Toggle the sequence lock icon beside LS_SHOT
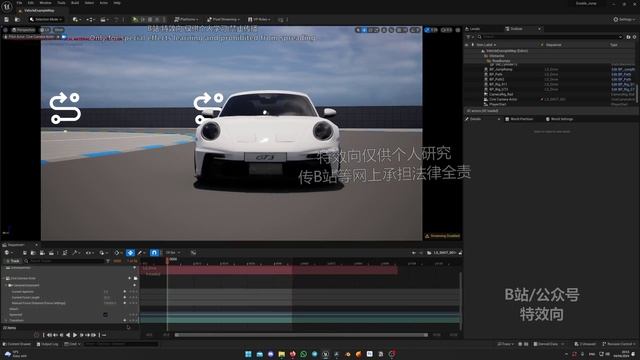 tap(460, 253)
